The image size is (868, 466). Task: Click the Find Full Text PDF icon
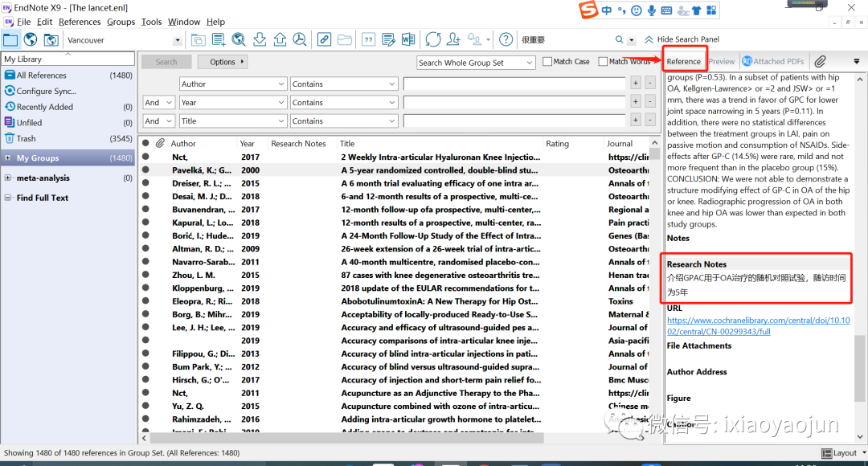(300, 40)
